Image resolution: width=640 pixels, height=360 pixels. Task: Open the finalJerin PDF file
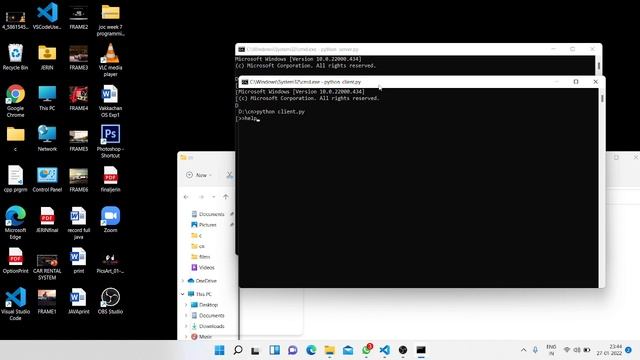point(110,180)
